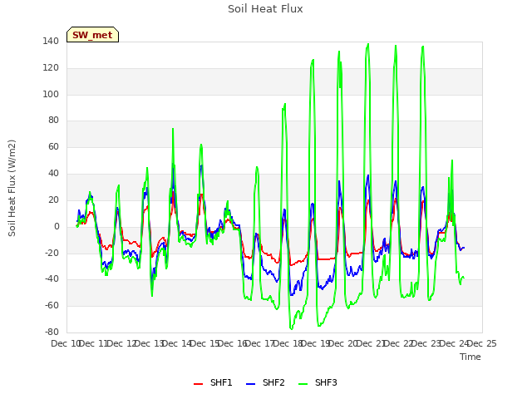Toggle the SHF3 legend entry
This screenshot has height=399, width=532.
pos(318,382)
